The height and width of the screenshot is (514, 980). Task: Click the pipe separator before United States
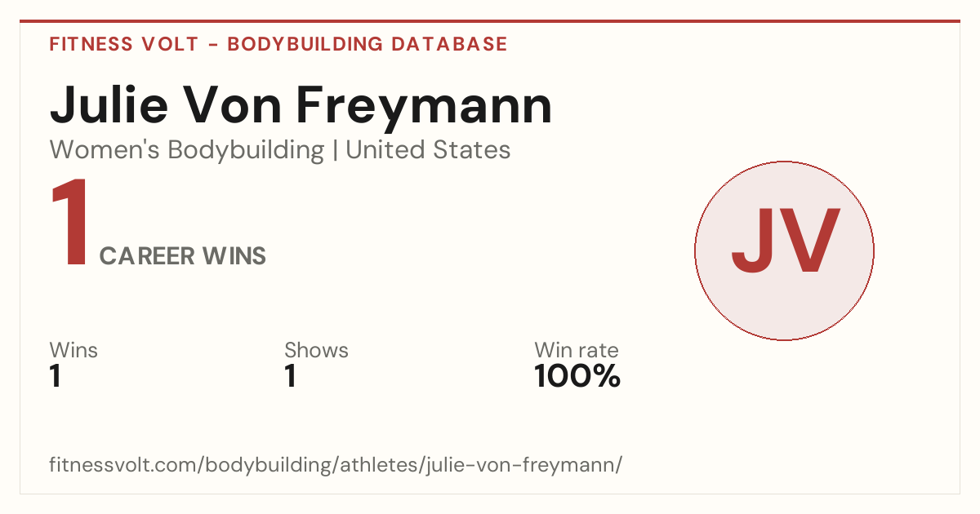(335, 151)
